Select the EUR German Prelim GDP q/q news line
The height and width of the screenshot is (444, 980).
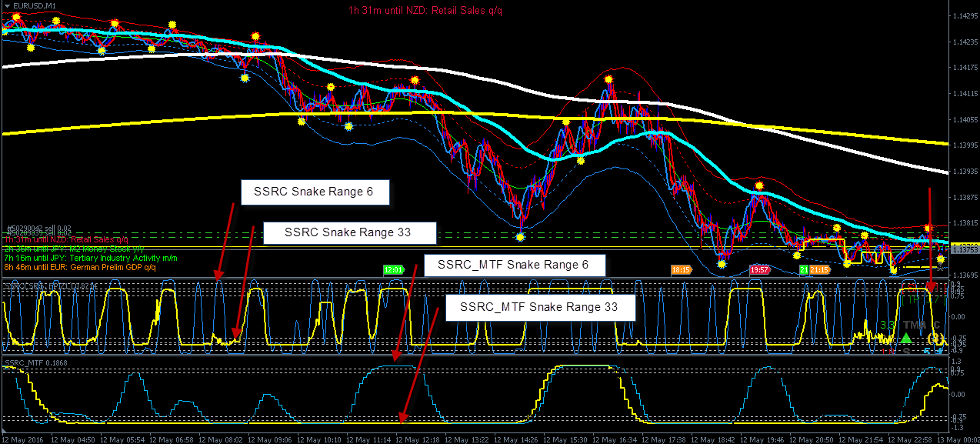click(x=80, y=267)
